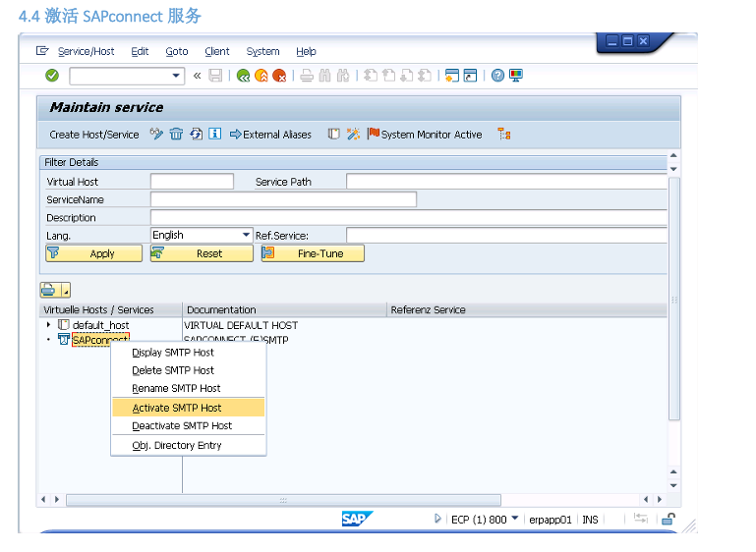Open the Lang. English dropdown
This screenshot has height=552, width=756.
coord(246,235)
